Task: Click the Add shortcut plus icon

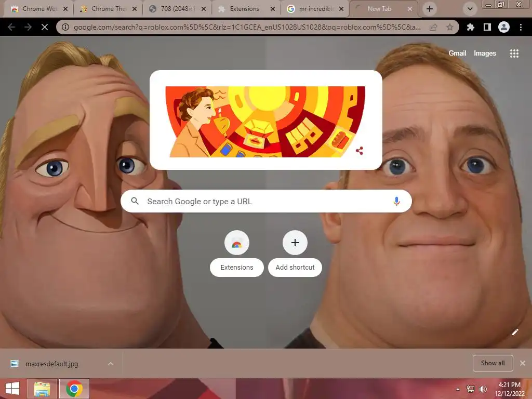Action: (295, 243)
